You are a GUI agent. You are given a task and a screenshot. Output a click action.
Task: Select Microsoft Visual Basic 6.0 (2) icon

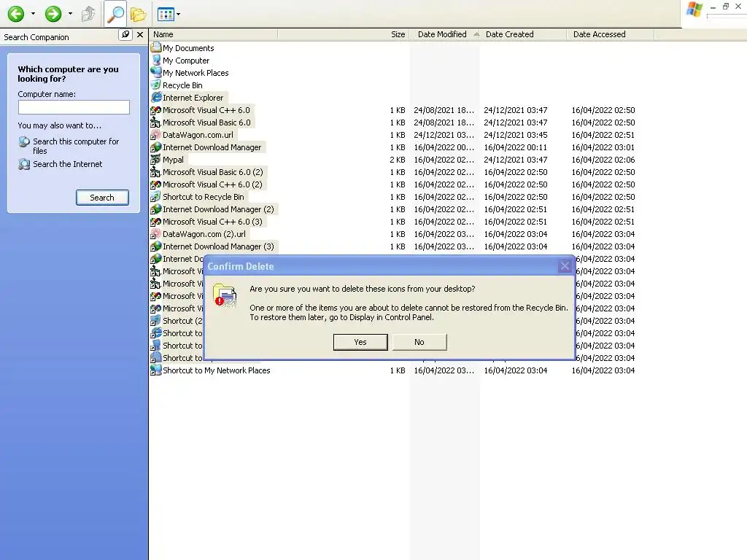pyautogui.click(x=156, y=172)
